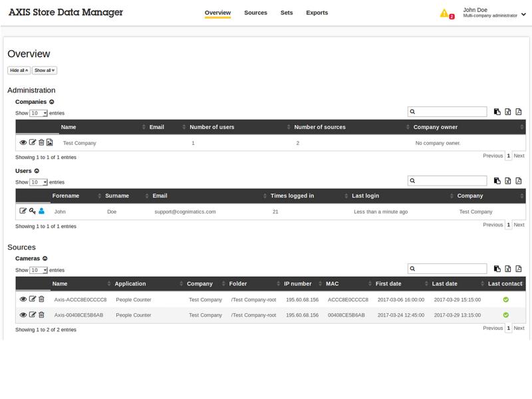The image size is (532, 399).
Task: Open the alerts warning icon
Action: click(x=444, y=13)
